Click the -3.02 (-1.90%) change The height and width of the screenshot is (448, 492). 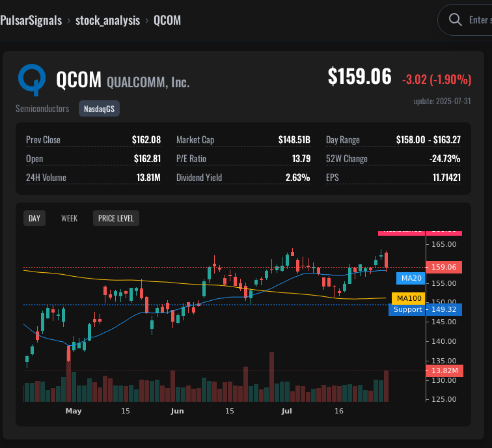coord(437,79)
